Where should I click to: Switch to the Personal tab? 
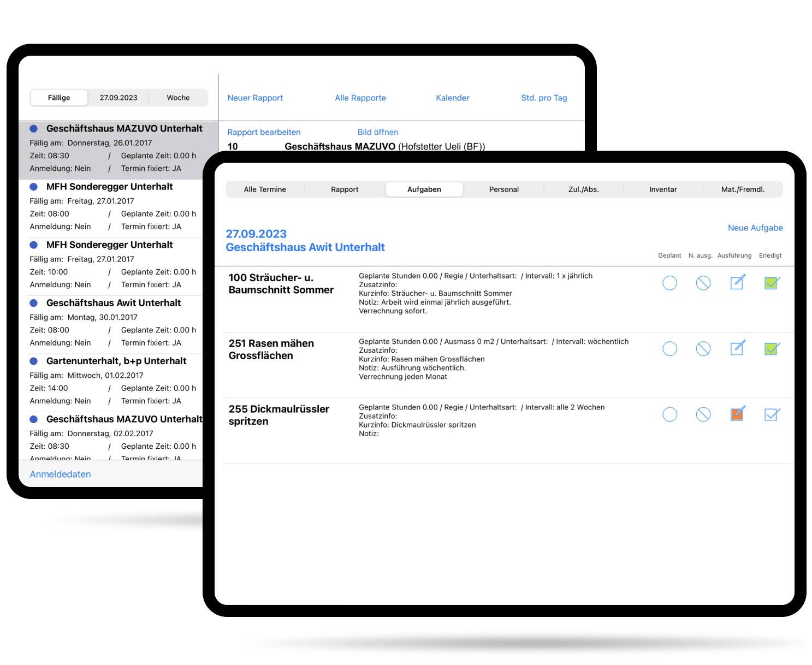(x=503, y=189)
